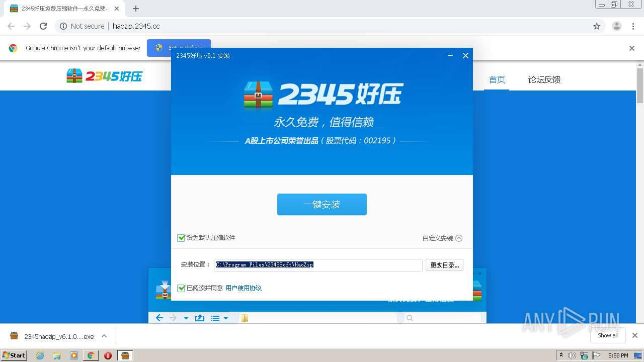Open Windows Explorer from taskbar
The height and width of the screenshot is (362, 644).
tap(57, 355)
